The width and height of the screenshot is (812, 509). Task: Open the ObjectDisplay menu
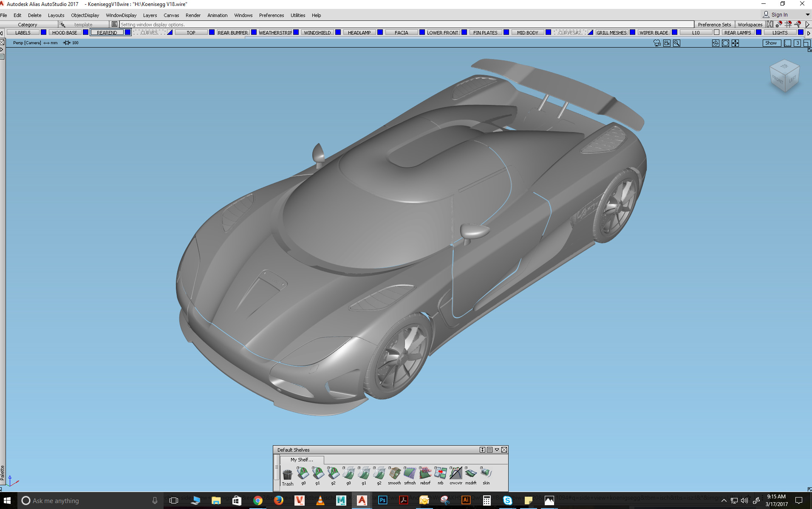click(85, 15)
